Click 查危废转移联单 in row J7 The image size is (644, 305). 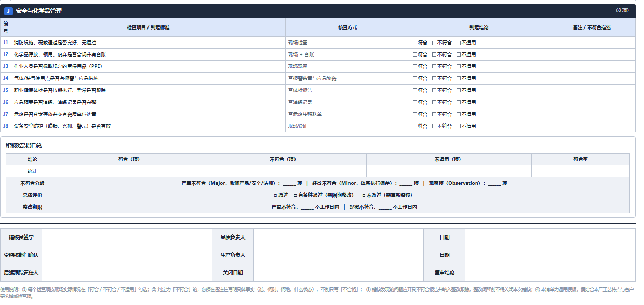click(305, 114)
